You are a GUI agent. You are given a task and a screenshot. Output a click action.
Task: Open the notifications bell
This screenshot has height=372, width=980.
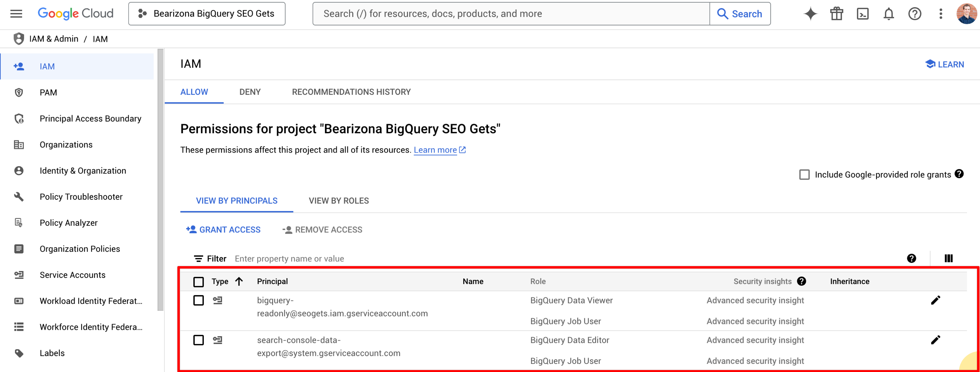(888, 14)
